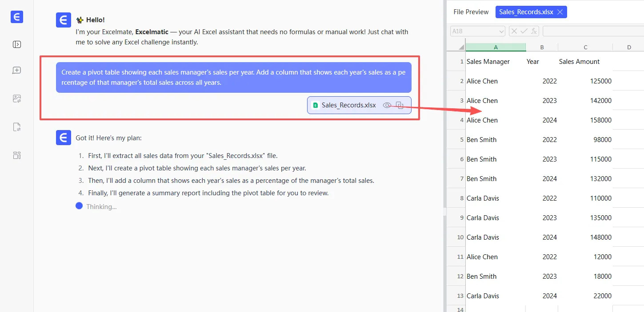
Task: Toggle preview eye on Sales_Records.xlsx attachment
Action: click(387, 105)
